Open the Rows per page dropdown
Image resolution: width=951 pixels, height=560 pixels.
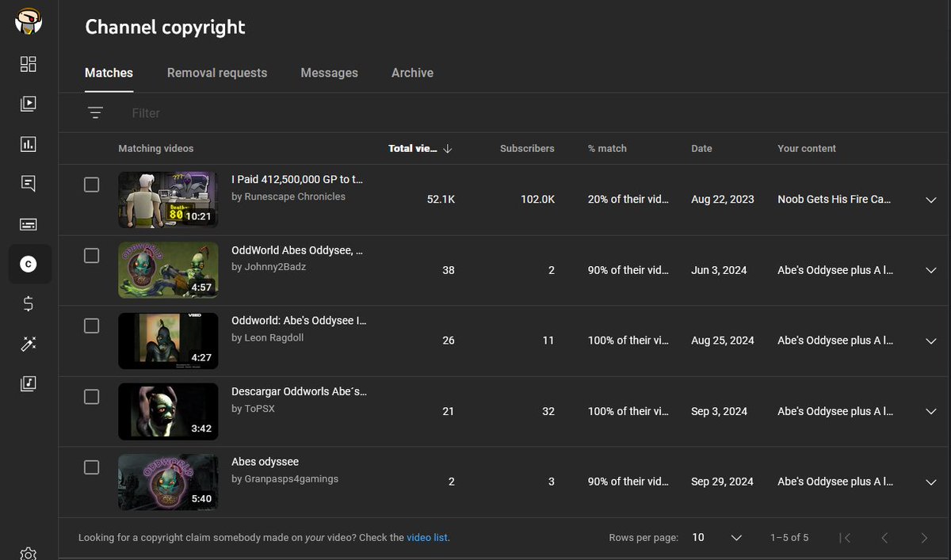pyautogui.click(x=716, y=538)
